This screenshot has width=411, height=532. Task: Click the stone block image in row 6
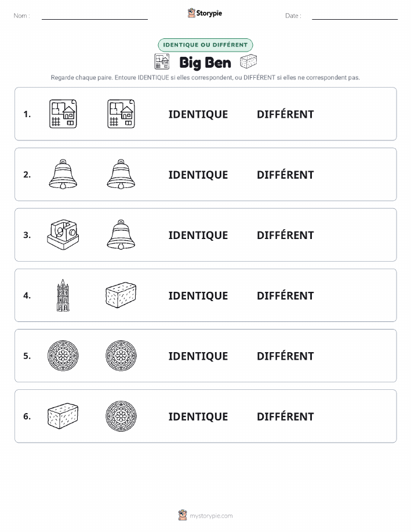63,416
